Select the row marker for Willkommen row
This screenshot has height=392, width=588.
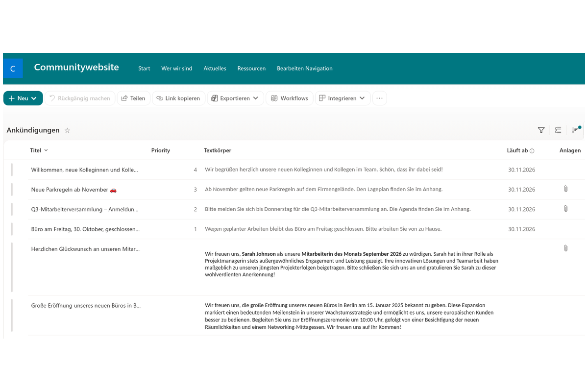point(12,170)
